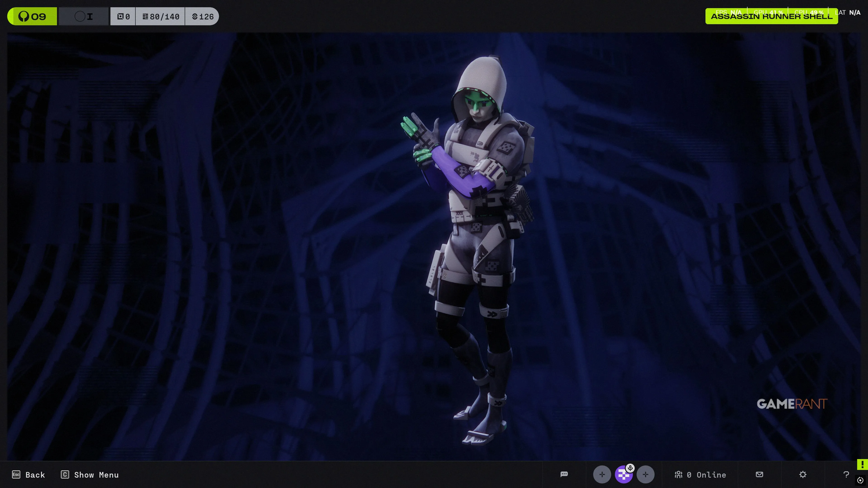Click the circular overlay icon in bottom-right corner
The image size is (868, 488).
click(860, 480)
